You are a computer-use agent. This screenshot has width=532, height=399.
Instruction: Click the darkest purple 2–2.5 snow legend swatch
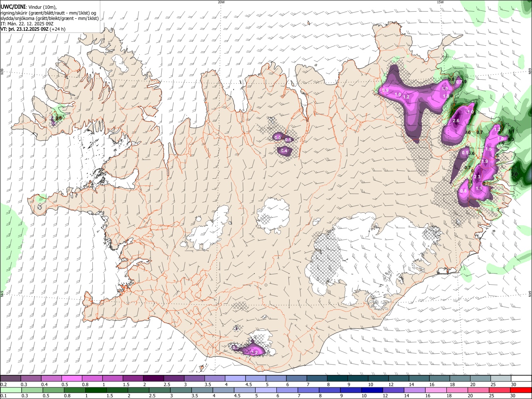[x=153, y=379]
